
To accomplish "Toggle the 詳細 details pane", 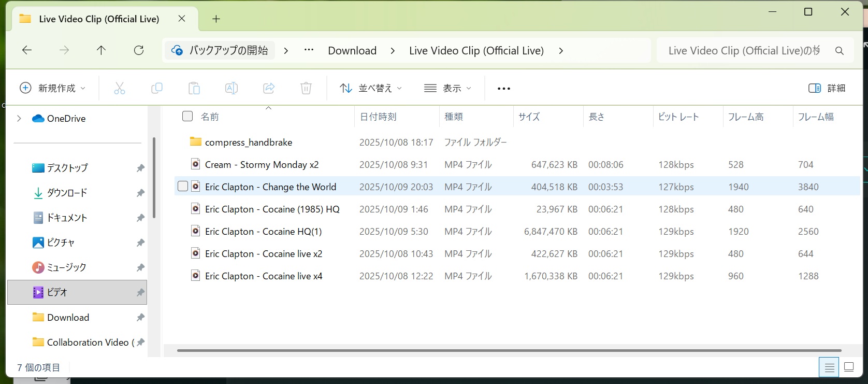I will point(827,88).
